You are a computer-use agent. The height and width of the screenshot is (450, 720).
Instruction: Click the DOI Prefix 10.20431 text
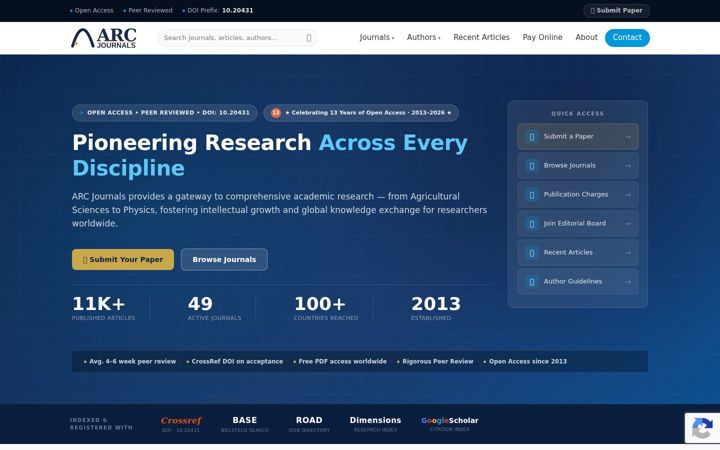[x=218, y=10]
